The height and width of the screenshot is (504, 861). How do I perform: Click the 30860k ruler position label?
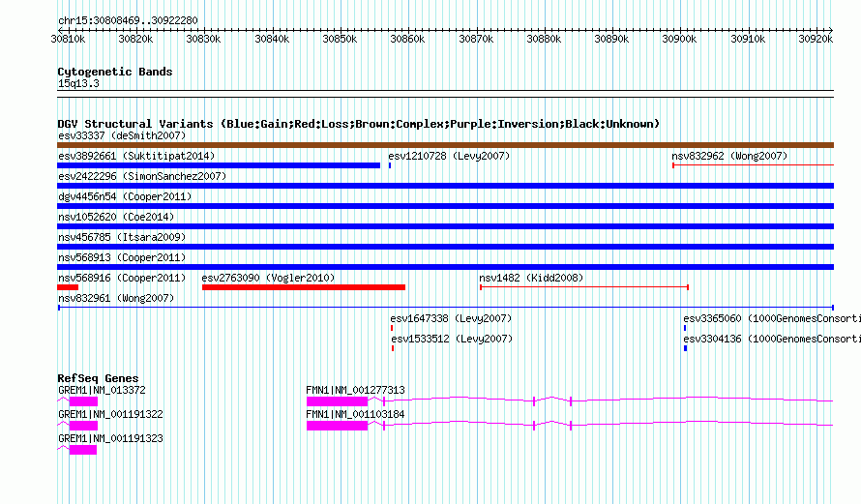coord(407,39)
